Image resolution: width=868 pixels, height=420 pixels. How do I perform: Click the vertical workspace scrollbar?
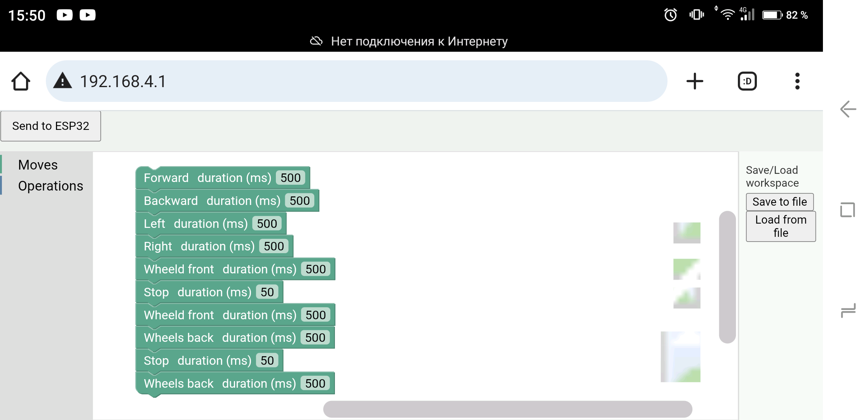727,277
